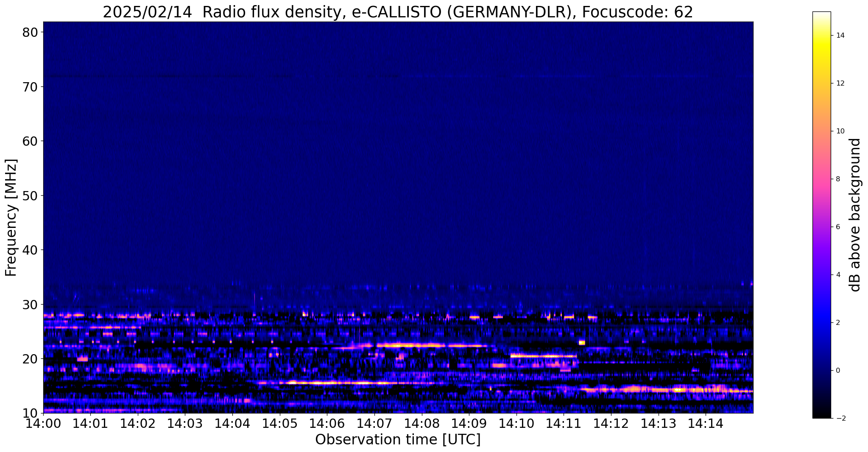Click the white top end of colorbar
Screen dimensions: 868x452
(821, 15)
